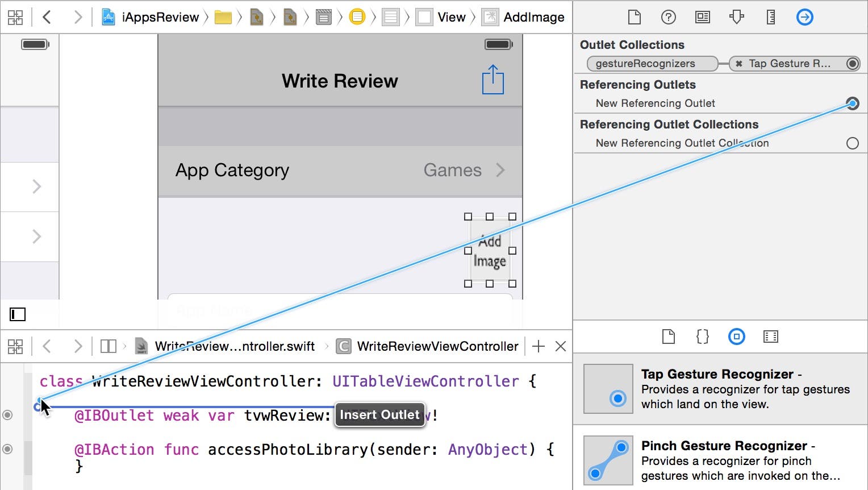This screenshot has height=490, width=868.
Task: Click the table view icon in jump bar
Action: pos(390,18)
